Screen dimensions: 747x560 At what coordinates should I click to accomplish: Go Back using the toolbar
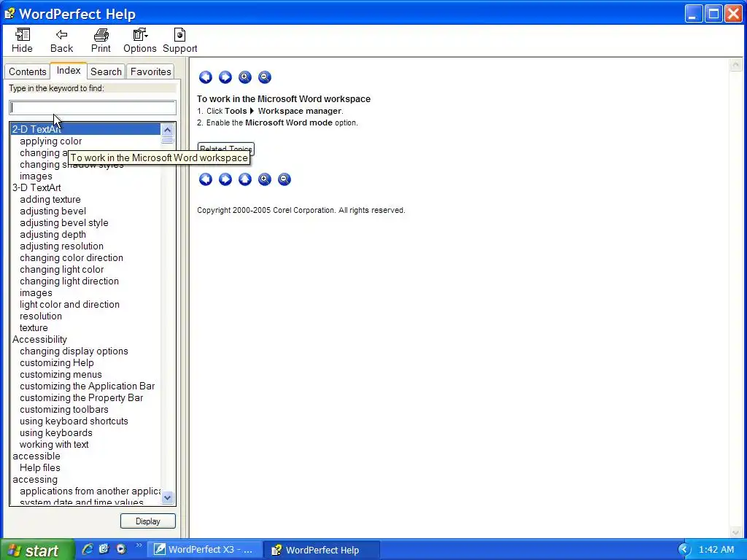61,41
